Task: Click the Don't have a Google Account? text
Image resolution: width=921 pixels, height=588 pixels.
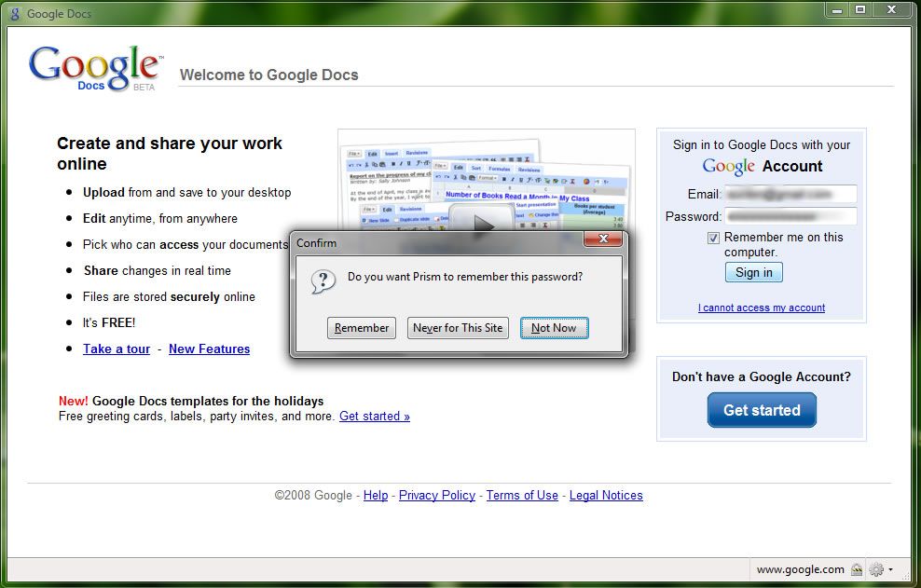Action: 762,377
